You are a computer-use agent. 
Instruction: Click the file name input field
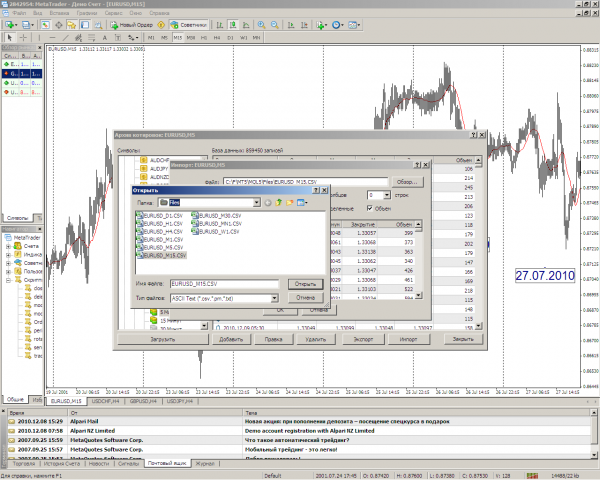click(222, 284)
